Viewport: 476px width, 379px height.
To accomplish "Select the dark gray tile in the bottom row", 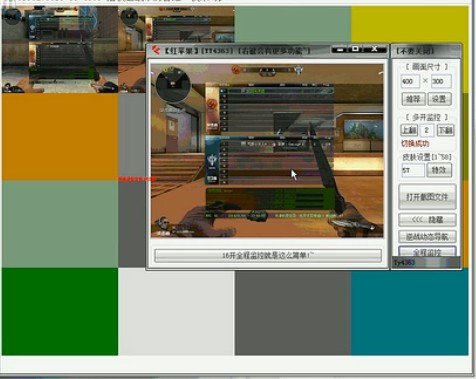I will [293, 313].
